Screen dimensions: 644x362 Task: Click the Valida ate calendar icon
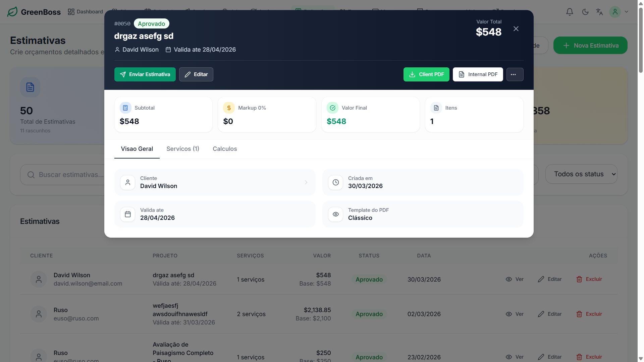tap(127, 214)
